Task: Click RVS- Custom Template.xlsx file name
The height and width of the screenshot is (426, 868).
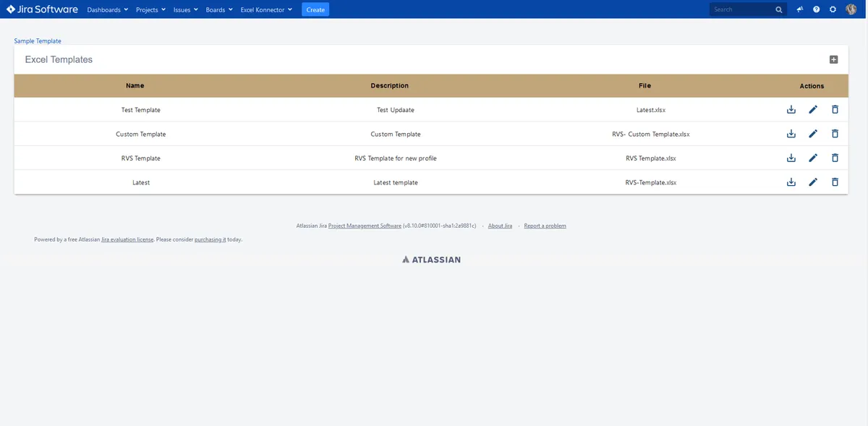Action: click(x=651, y=134)
